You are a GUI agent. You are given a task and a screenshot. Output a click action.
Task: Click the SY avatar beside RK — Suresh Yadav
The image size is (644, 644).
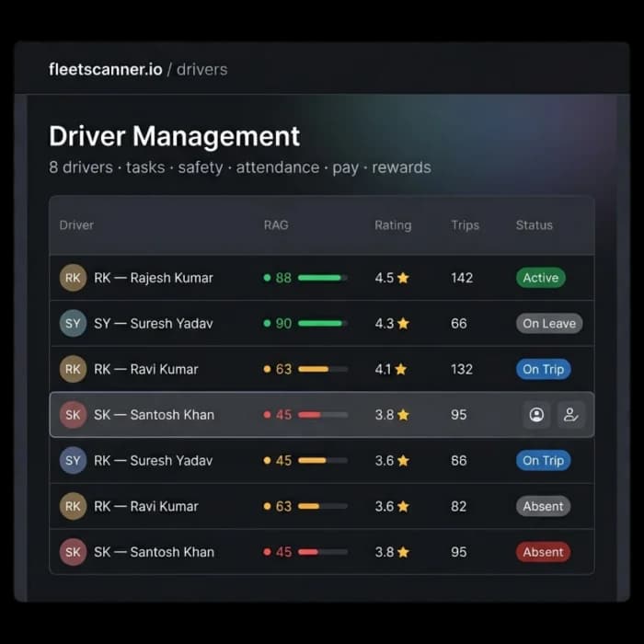(73, 460)
